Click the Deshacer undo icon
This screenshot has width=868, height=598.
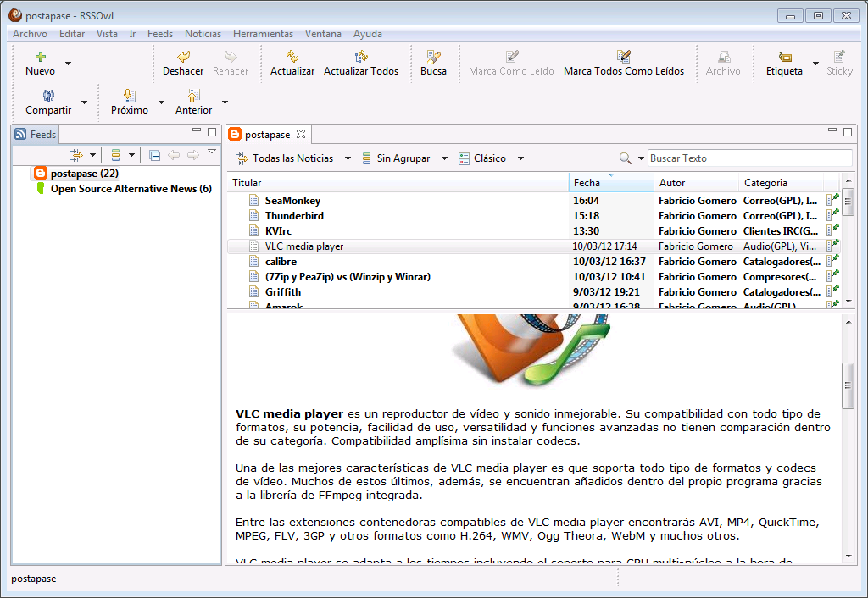(183, 57)
